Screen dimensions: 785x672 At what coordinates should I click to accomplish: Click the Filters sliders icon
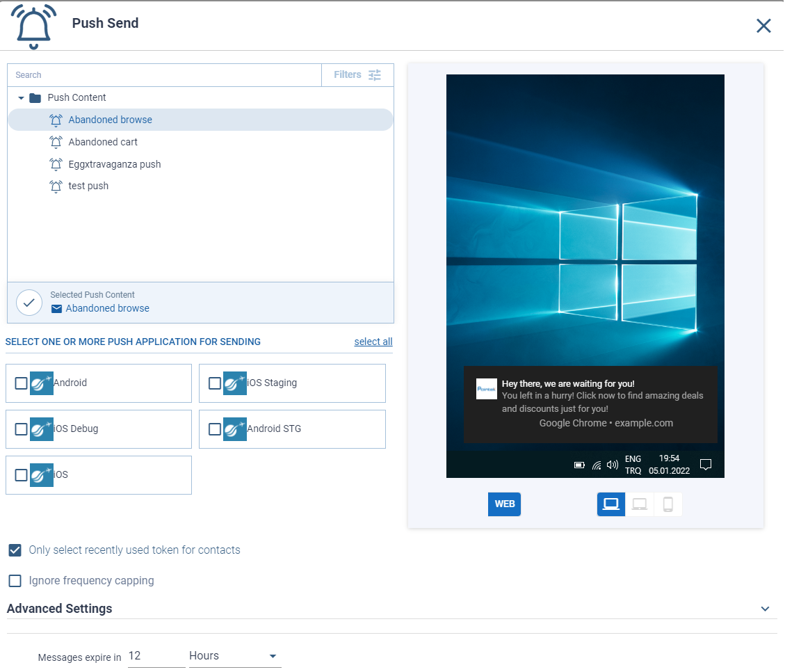click(x=375, y=75)
